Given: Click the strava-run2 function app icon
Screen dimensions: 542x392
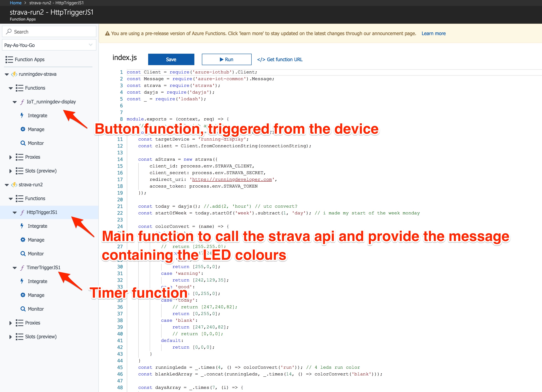Looking at the screenshot, I should point(14,185).
